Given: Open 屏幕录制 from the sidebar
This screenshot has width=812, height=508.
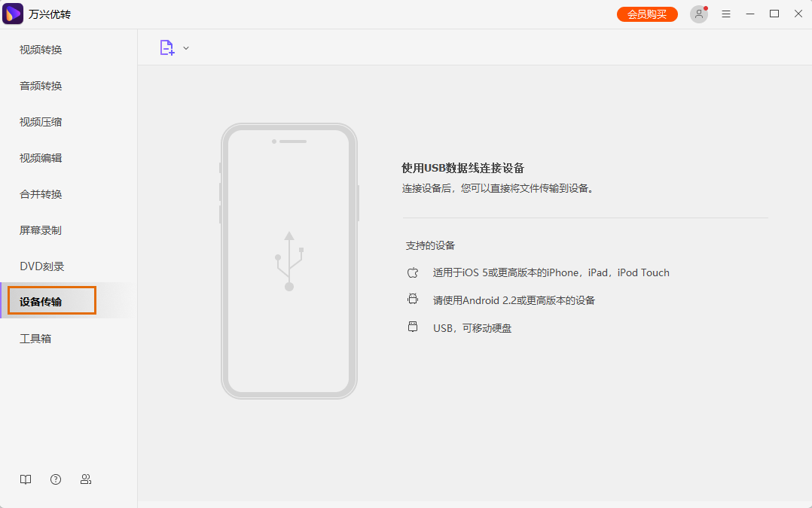Looking at the screenshot, I should 39,230.
